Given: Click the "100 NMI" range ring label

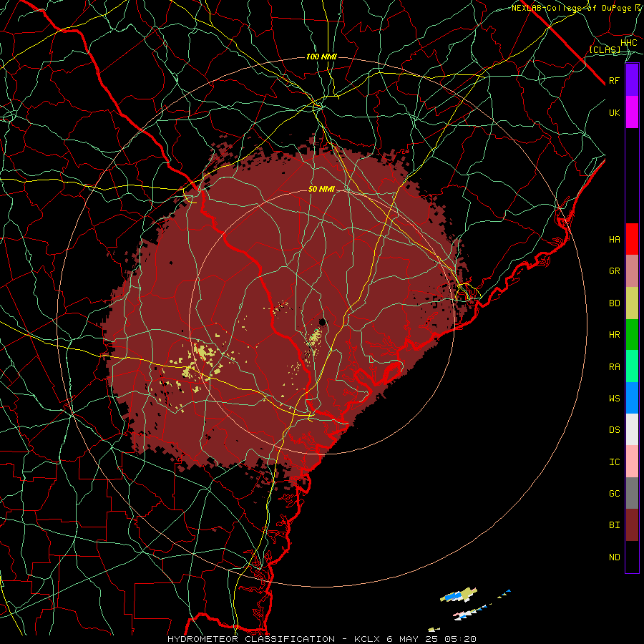Looking at the screenshot, I should 321,57.
